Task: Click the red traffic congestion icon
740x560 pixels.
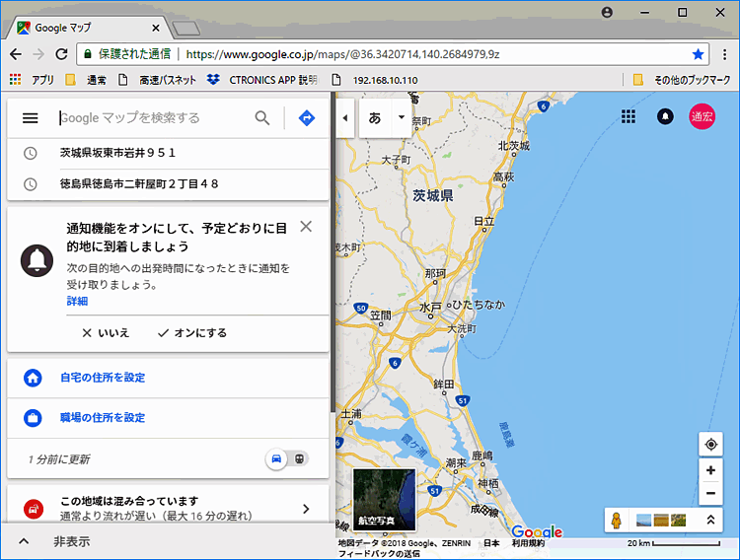Action: [x=34, y=509]
